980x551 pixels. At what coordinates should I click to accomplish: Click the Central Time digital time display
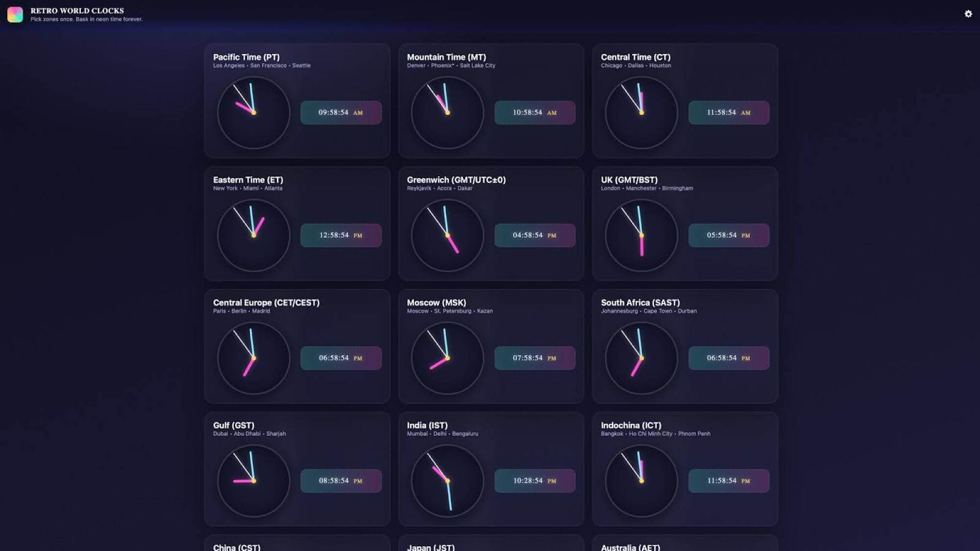[x=729, y=112]
